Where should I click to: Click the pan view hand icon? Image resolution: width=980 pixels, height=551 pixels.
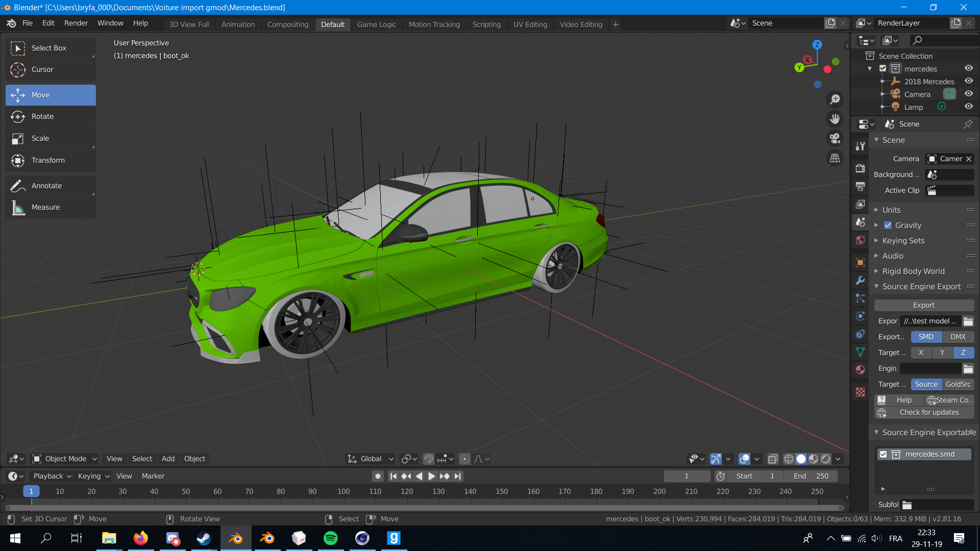point(835,119)
